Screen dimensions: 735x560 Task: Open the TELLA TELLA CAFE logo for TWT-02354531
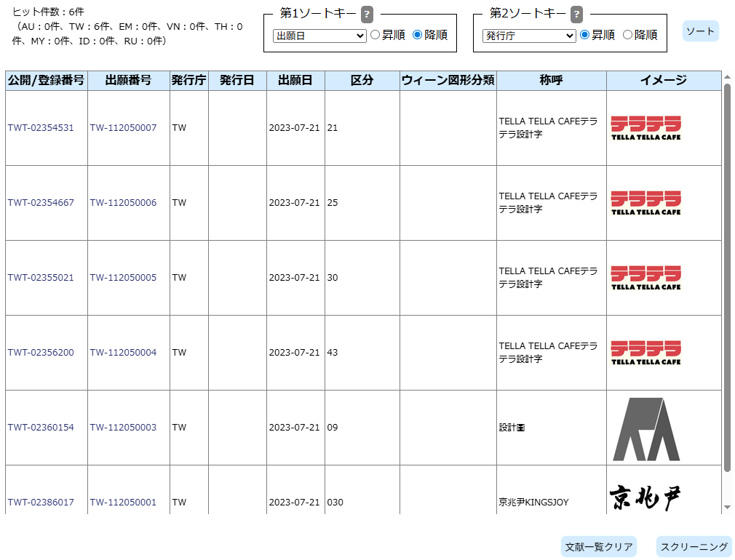pyautogui.click(x=645, y=128)
